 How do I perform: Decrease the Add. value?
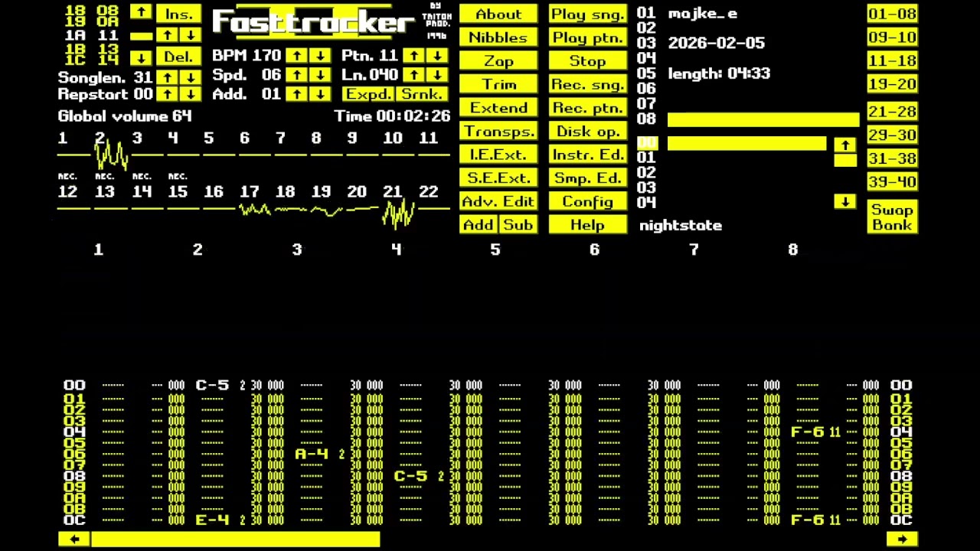tap(319, 94)
